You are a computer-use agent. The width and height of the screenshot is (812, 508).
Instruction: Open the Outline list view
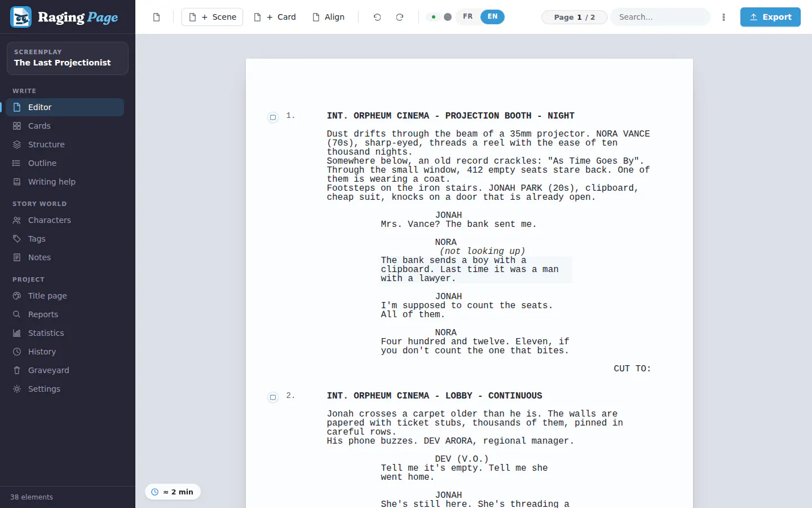(x=65, y=163)
